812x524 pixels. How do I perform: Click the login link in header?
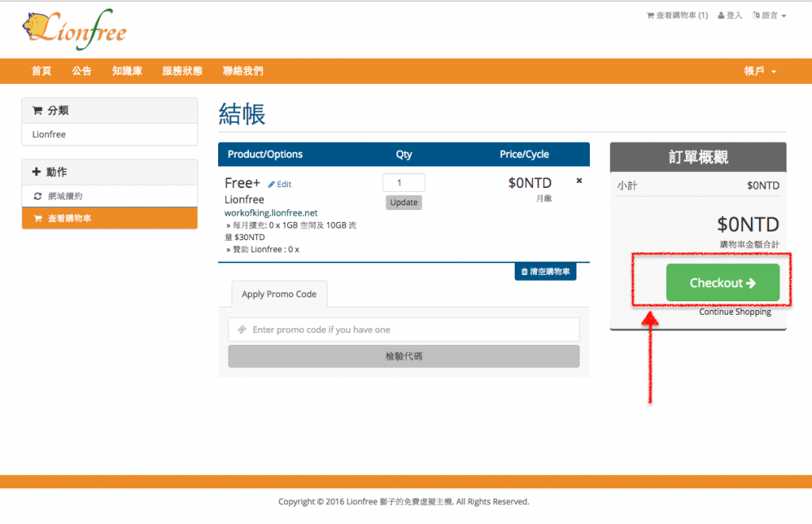click(730, 16)
